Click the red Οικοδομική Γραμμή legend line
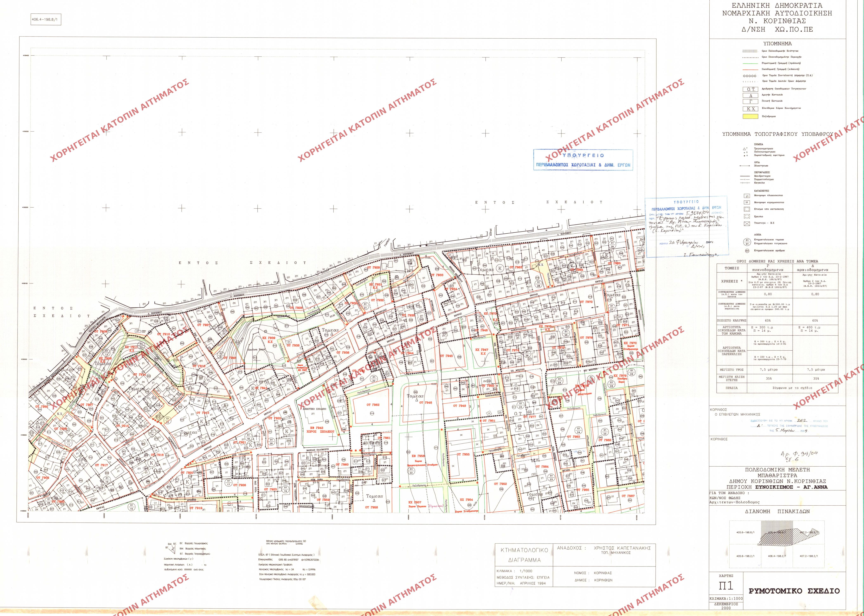Image resolution: width=864 pixels, height=616 pixels. 751,69
